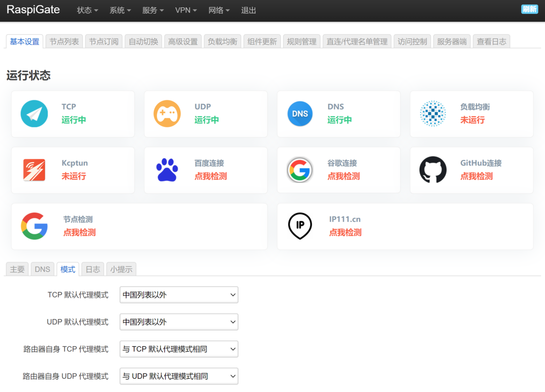Click the Kcptun red lightning icon
545x392 pixels.
(x=34, y=170)
